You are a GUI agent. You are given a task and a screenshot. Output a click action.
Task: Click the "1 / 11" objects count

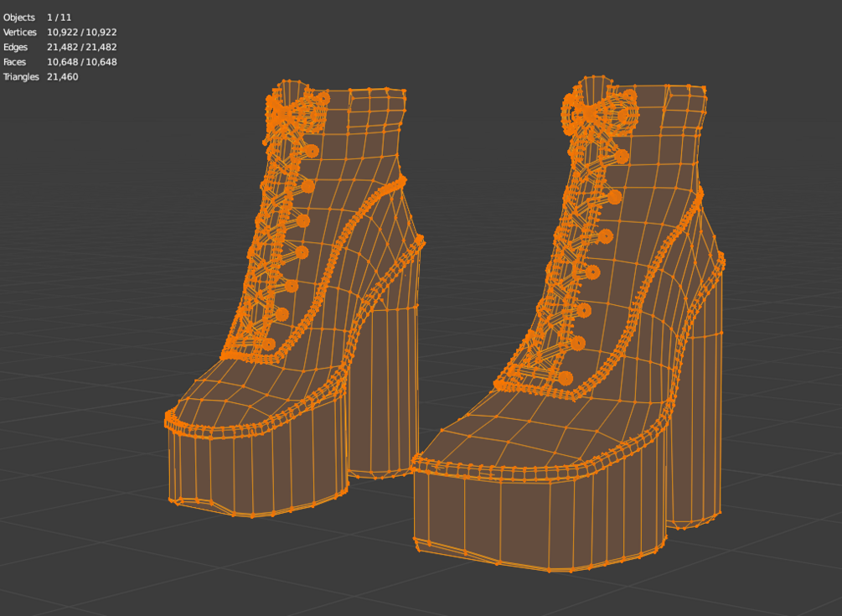tap(59, 18)
